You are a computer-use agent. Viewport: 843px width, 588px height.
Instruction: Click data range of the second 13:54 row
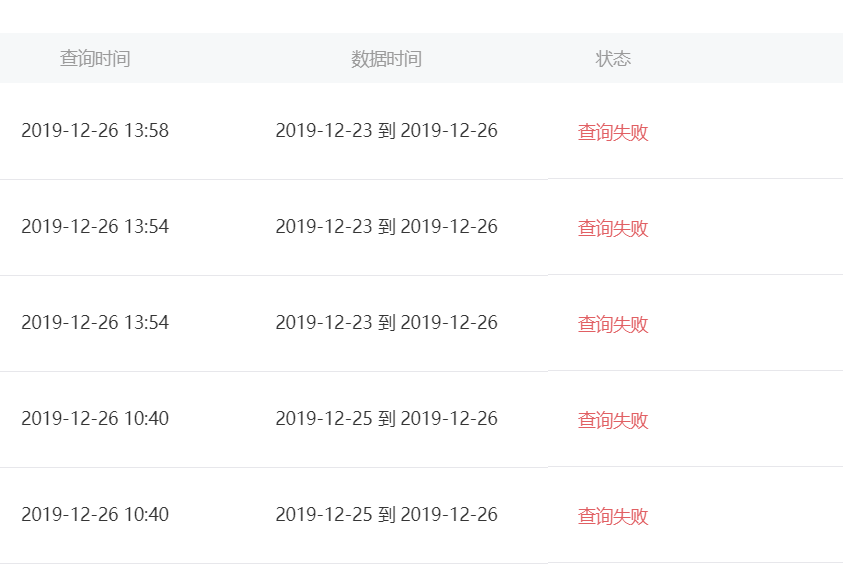click(x=387, y=322)
